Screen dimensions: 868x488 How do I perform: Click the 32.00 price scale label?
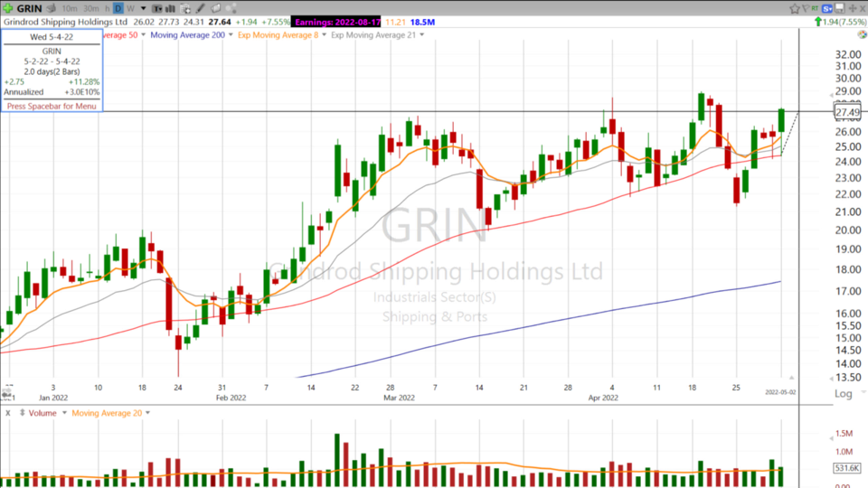coord(848,54)
